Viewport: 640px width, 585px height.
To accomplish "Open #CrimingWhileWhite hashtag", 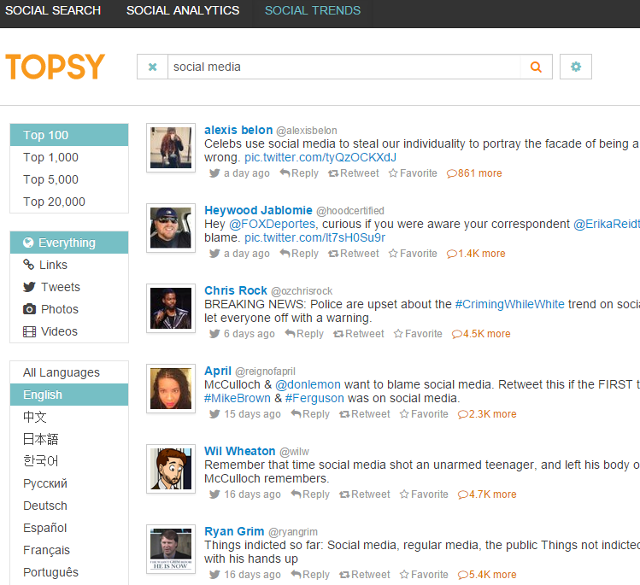I will coord(510,304).
